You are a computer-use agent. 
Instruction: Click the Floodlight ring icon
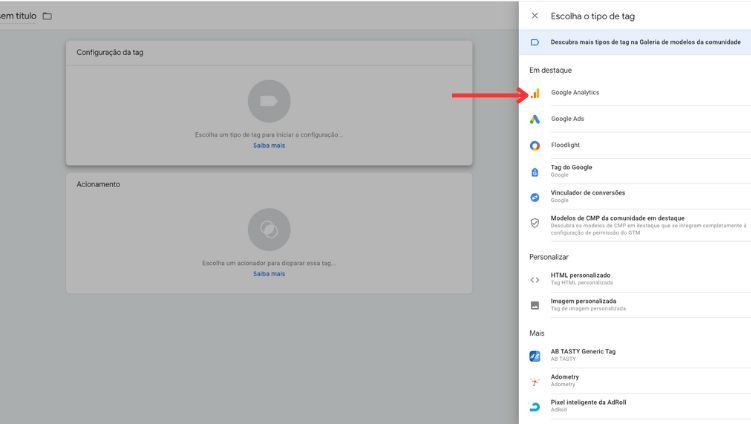(535, 145)
